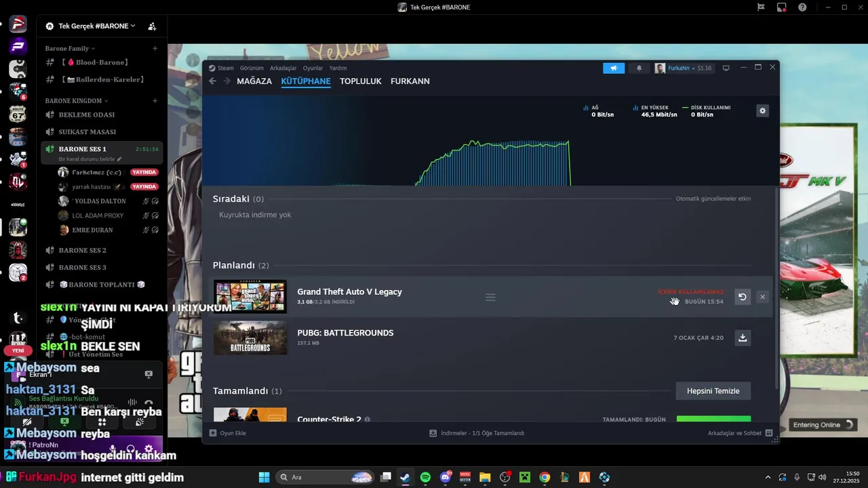The image size is (868, 488).
Task: Click the PUBG: BATTLEGROUNDS thumbnail
Action: (x=250, y=338)
